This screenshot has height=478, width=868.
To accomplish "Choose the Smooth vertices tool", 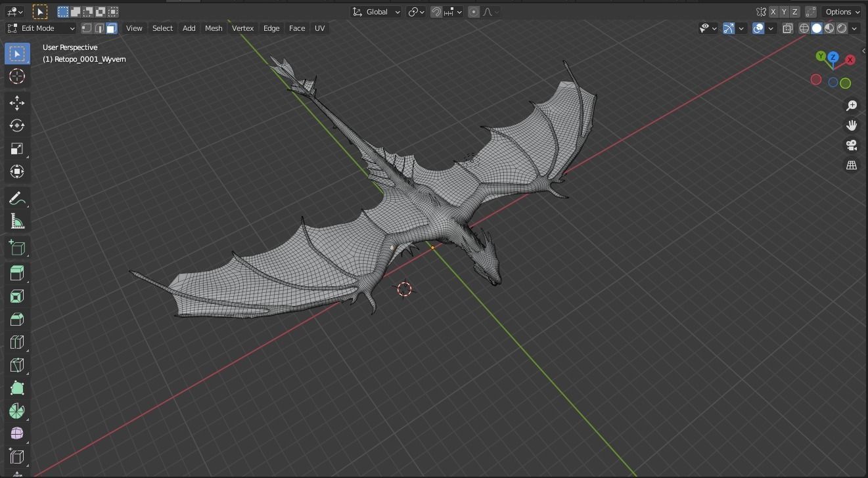I will (17, 433).
